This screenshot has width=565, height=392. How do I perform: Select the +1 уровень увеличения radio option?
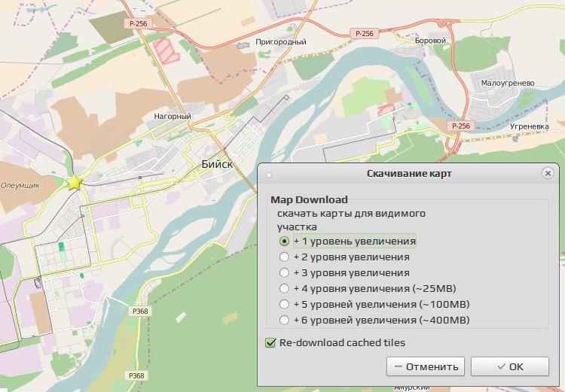(284, 242)
